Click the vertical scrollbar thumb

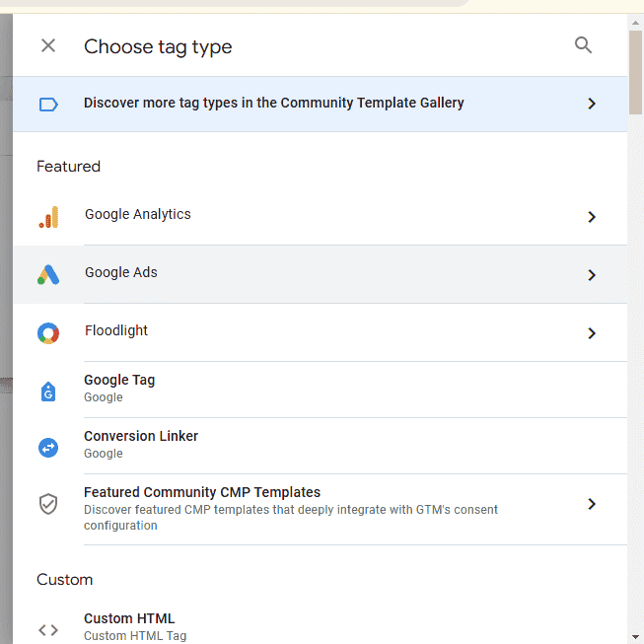pyautogui.click(x=635, y=72)
